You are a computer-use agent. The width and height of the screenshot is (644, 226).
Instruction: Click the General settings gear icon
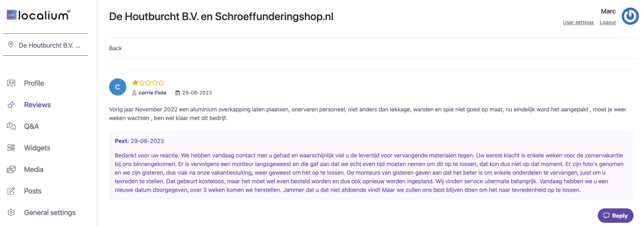coord(11,212)
